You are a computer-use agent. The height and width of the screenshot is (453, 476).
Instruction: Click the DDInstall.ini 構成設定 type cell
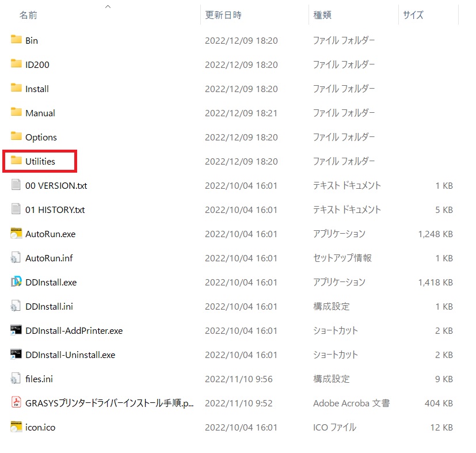(332, 307)
